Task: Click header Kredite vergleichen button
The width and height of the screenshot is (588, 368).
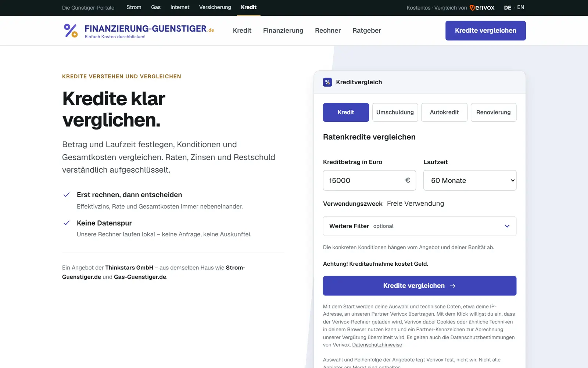Action: [x=485, y=31]
